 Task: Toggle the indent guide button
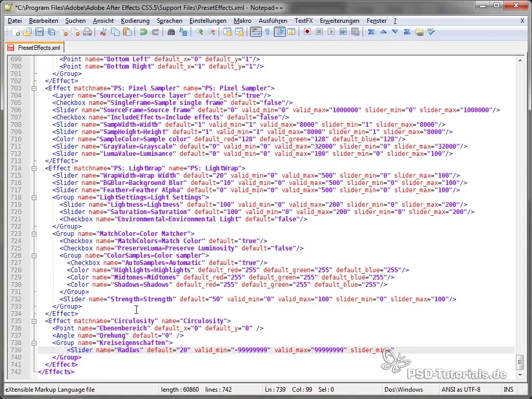(280, 32)
